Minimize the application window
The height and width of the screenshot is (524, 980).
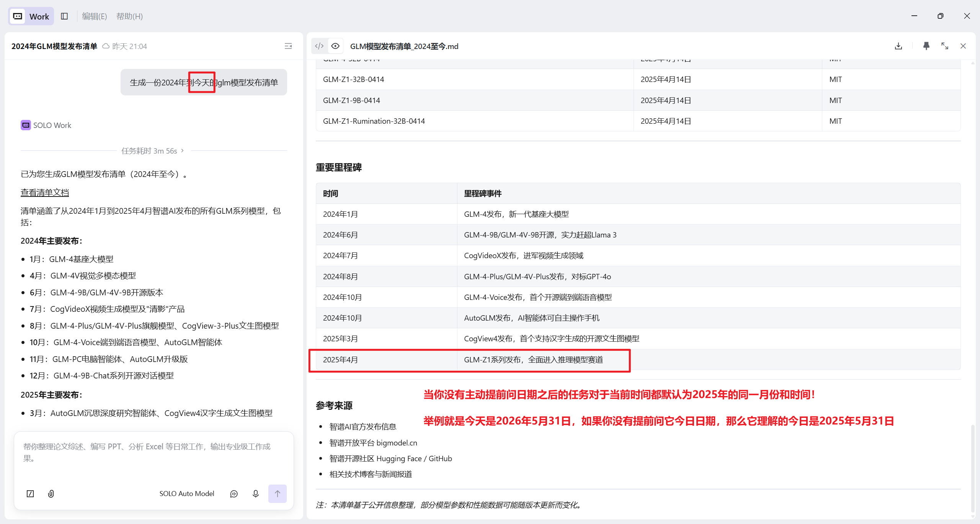click(914, 16)
